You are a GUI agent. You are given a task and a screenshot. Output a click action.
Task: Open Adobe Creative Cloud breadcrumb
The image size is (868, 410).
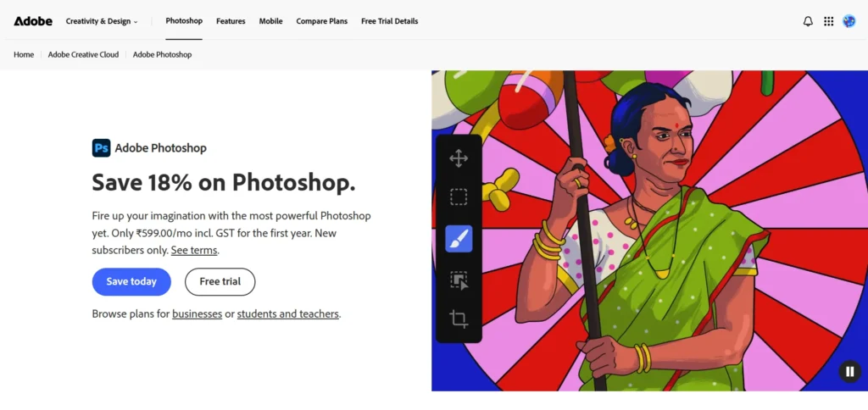(84, 55)
